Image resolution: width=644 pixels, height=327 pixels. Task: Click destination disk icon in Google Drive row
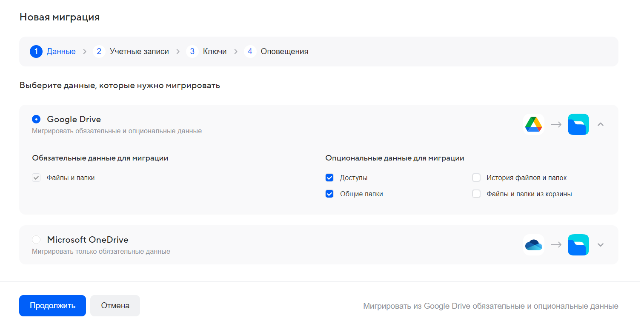coord(578,124)
